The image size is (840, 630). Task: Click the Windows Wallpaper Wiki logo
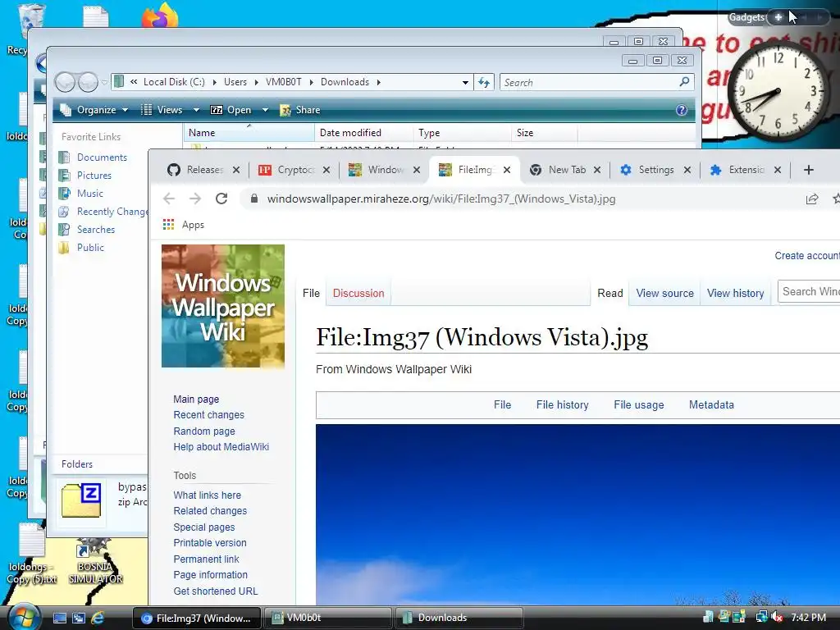click(x=223, y=306)
